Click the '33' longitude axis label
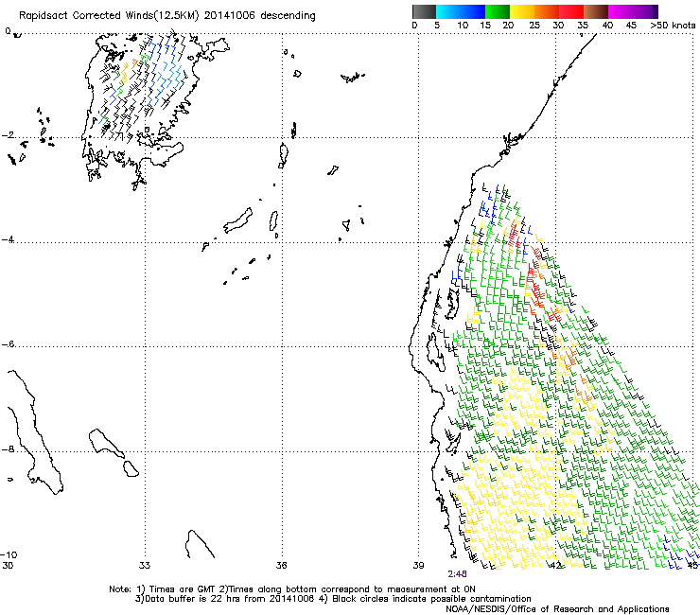This screenshot has height=615, width=700. click(145, 566)
